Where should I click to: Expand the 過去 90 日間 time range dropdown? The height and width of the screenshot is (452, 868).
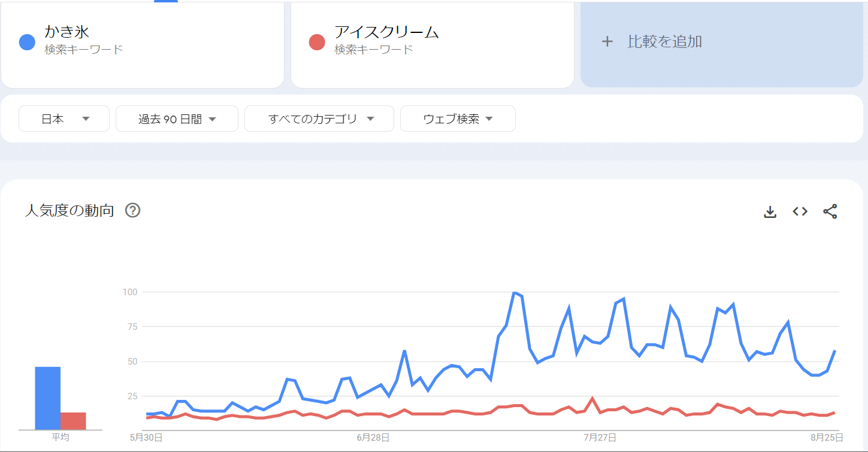pos(177,119)
